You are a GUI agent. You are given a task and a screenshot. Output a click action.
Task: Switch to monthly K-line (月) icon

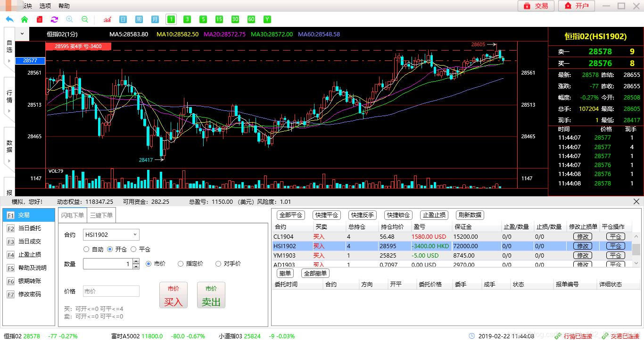[155, 19]
